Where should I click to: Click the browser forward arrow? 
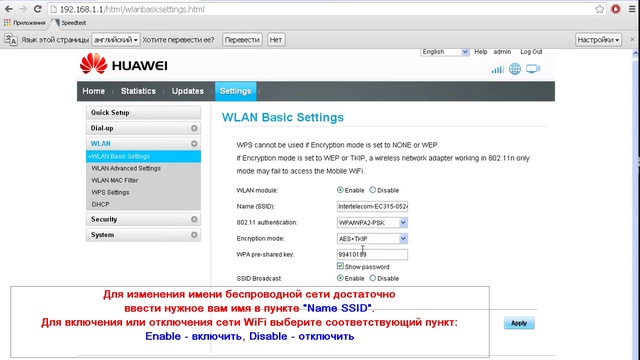pyautogui.click(x=23, y=9)
